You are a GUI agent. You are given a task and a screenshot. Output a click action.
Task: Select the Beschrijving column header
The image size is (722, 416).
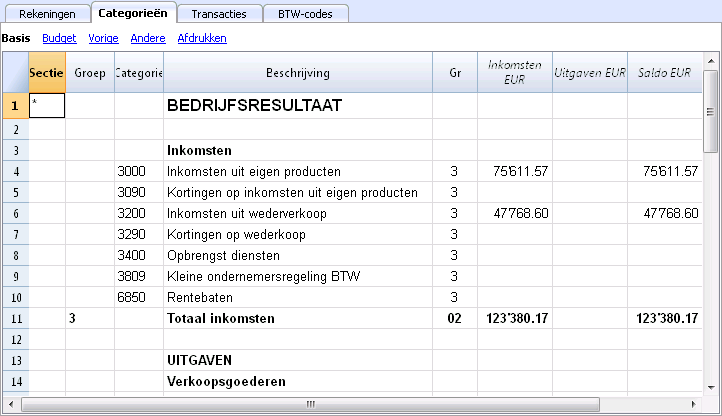click(298, 72)
